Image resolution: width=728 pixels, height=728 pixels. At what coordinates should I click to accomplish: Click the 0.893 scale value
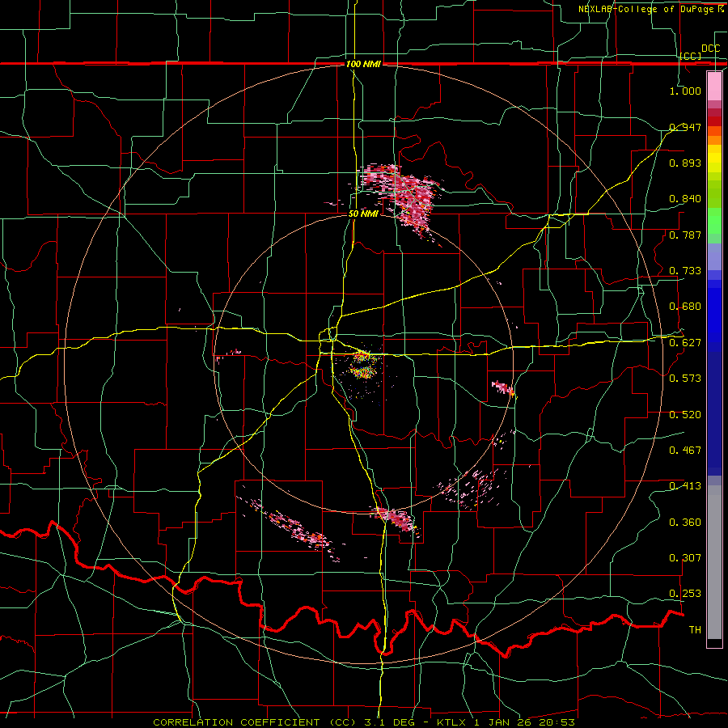click(685, 163)
